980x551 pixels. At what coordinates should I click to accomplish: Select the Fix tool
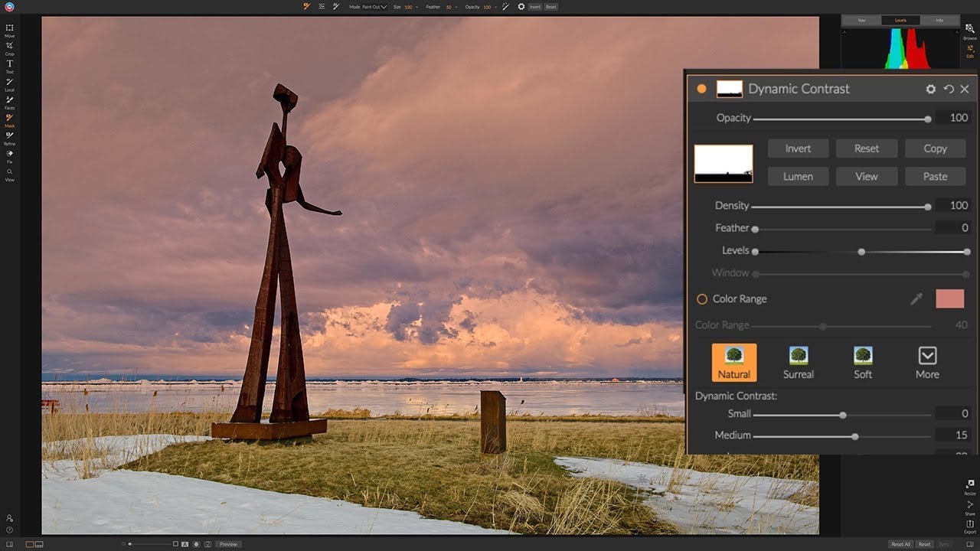tap(9, 156)
